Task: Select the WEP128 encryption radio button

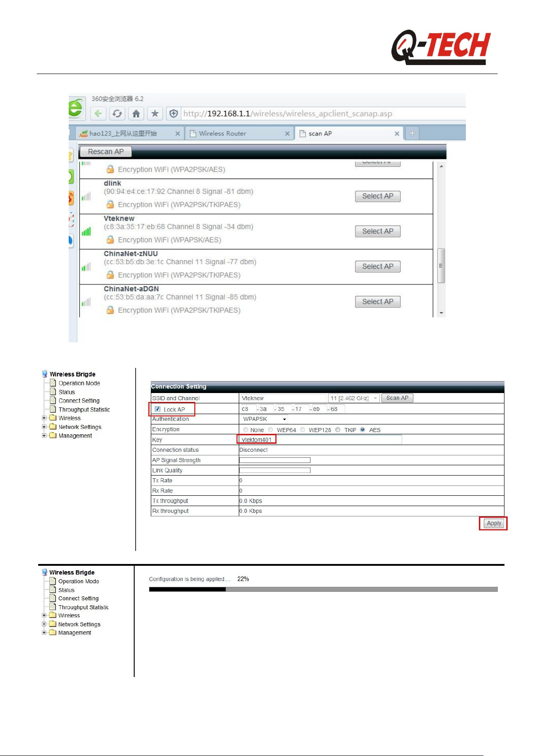Action: 303,430
